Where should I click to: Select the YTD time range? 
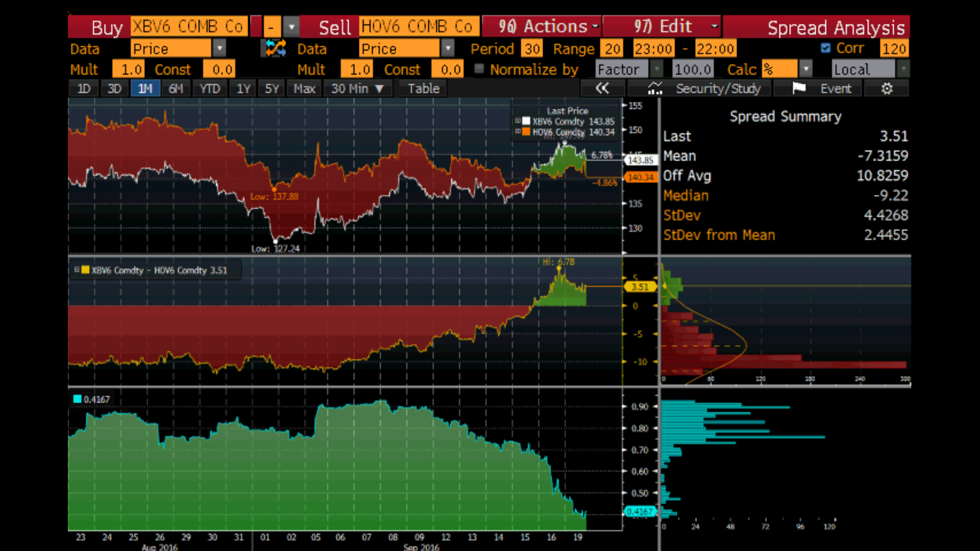click(210, 89)
